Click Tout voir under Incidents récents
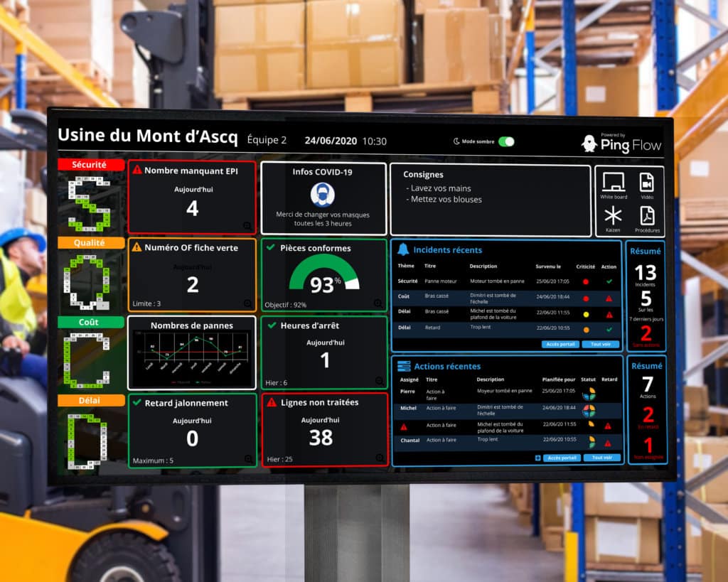Screen dimensions: 728x582 (x=600, y=345)
